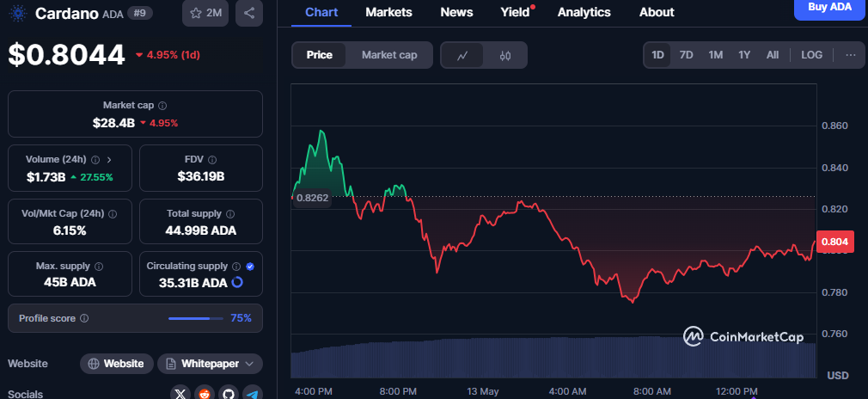The width and height of the screenshot is (868, 399).
Task: Click the 75% profile score value
Action: click(x=241, y=318)
